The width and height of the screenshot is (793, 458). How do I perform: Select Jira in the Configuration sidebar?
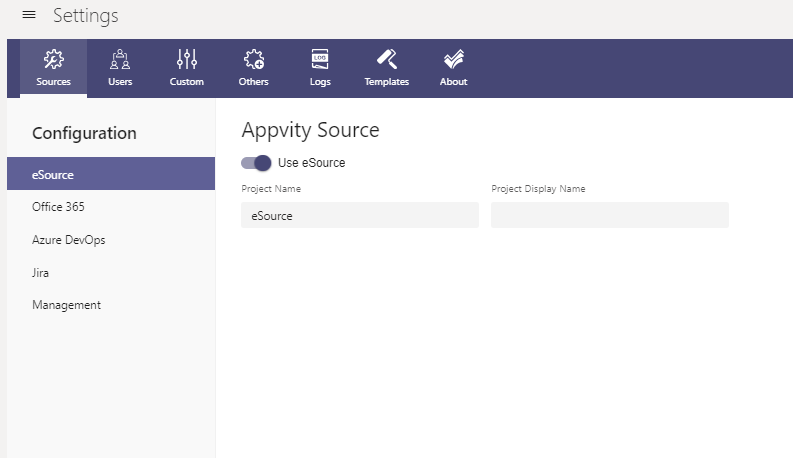click(41, 272)
